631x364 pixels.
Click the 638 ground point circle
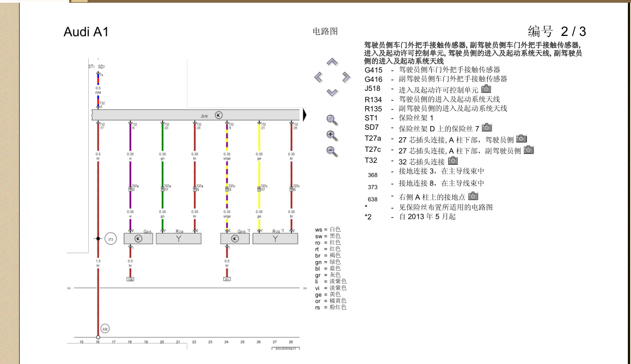105,329
